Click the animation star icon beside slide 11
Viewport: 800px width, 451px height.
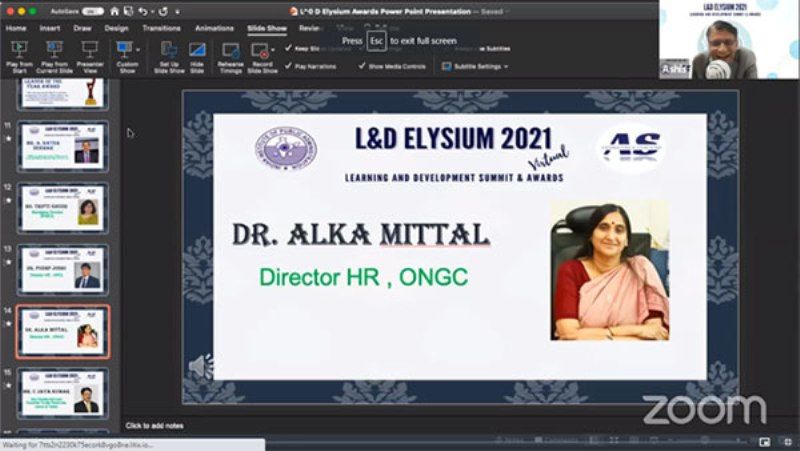[x=8, y=138]
